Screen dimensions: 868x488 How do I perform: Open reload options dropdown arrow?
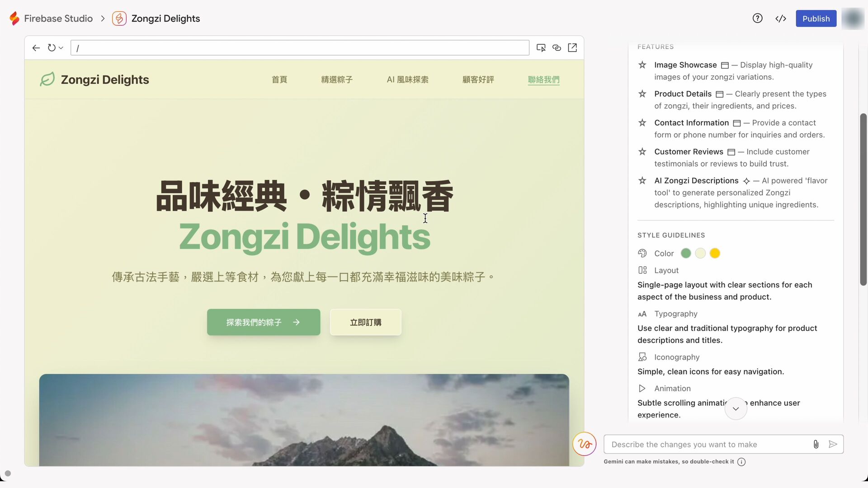(x=61, y=48)
